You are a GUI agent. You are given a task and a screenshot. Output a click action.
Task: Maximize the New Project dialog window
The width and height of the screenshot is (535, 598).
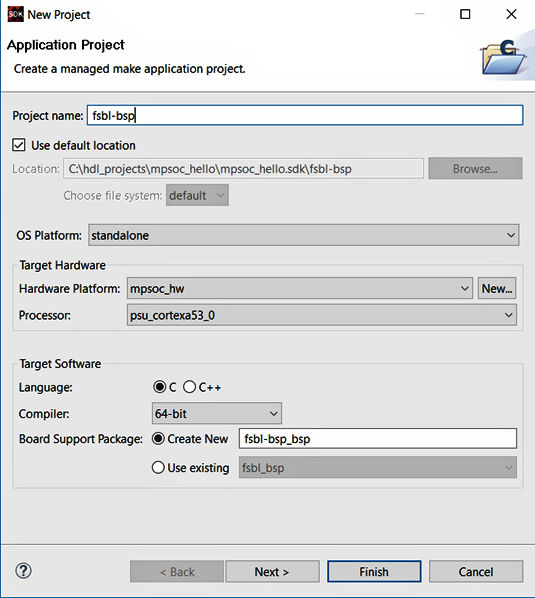[465, 14]
